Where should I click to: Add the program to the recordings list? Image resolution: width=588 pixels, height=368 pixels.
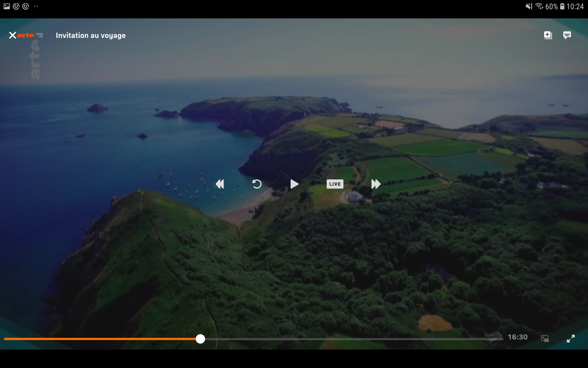click(548, 35)
